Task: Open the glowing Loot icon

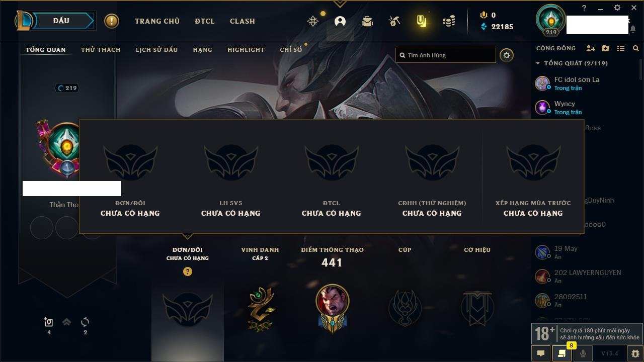Action: click(422, 21)
